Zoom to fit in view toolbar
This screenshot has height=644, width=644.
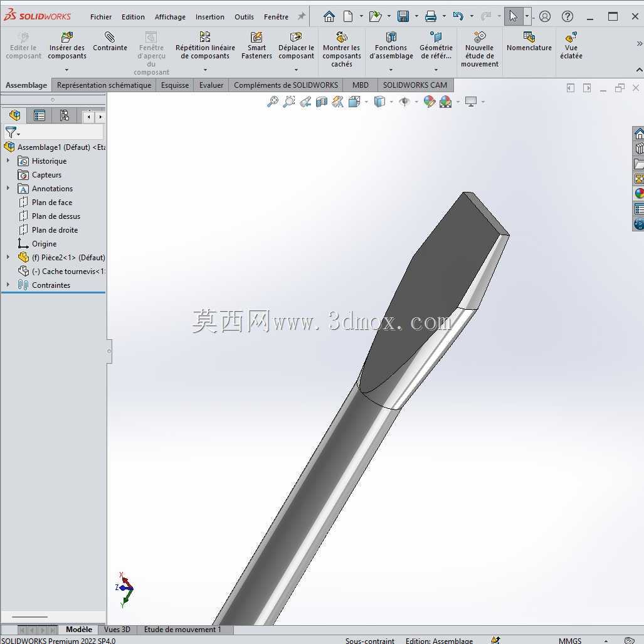pyautogui.click(x=272, y=102)
